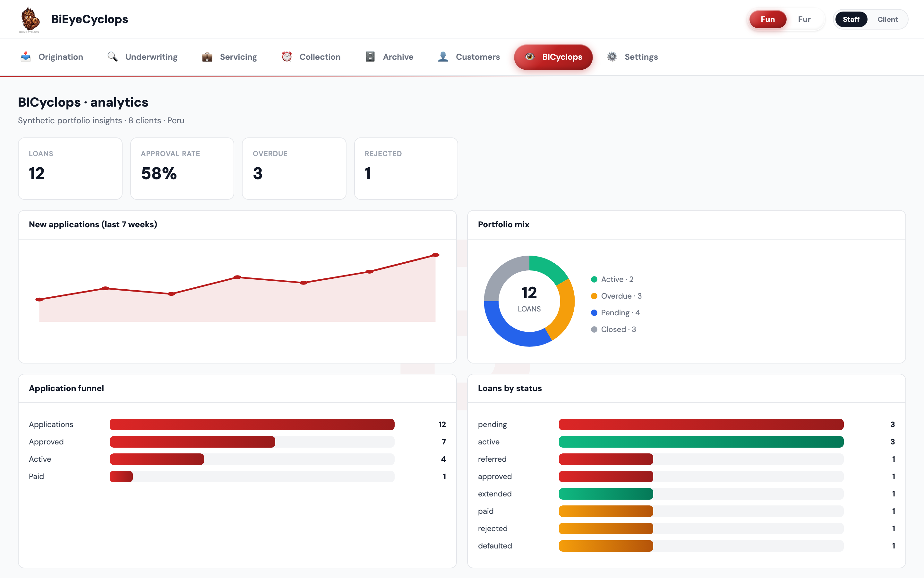This screenshot has width=924, height=578.
Task: Click the 'Loans by status' panel heading
Action: click(510, 389)
